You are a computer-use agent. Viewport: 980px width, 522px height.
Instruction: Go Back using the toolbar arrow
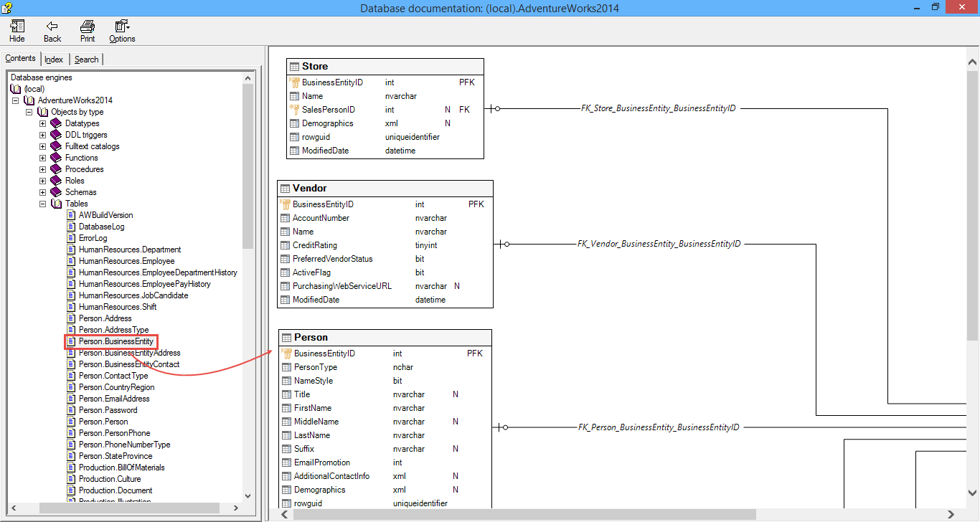click(x=52, y=27)
